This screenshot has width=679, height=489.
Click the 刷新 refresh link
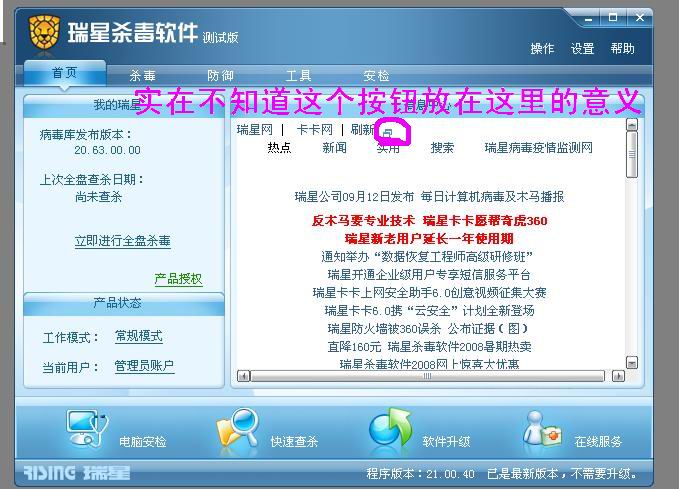point(363,130)
